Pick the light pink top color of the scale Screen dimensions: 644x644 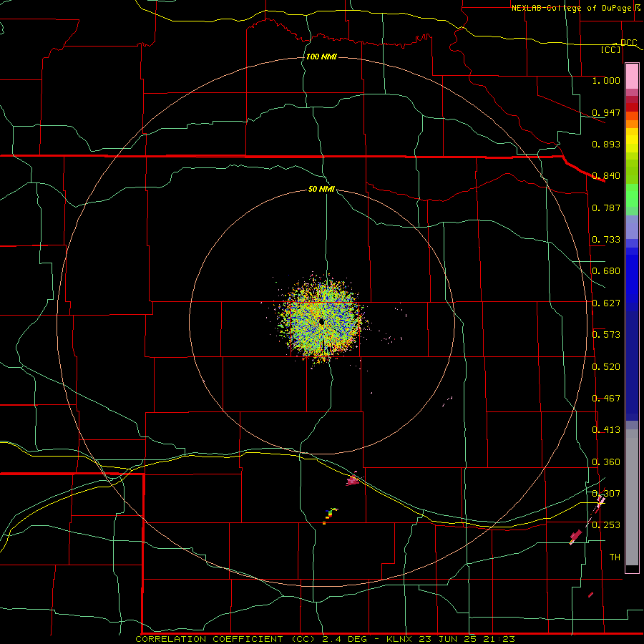pyautogui.click(x=632, y=77)
